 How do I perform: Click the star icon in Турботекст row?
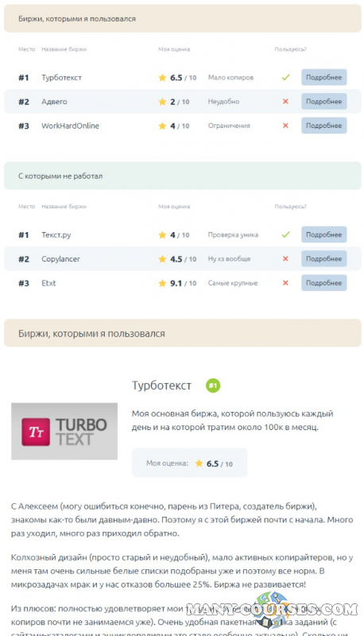[162, 77]
